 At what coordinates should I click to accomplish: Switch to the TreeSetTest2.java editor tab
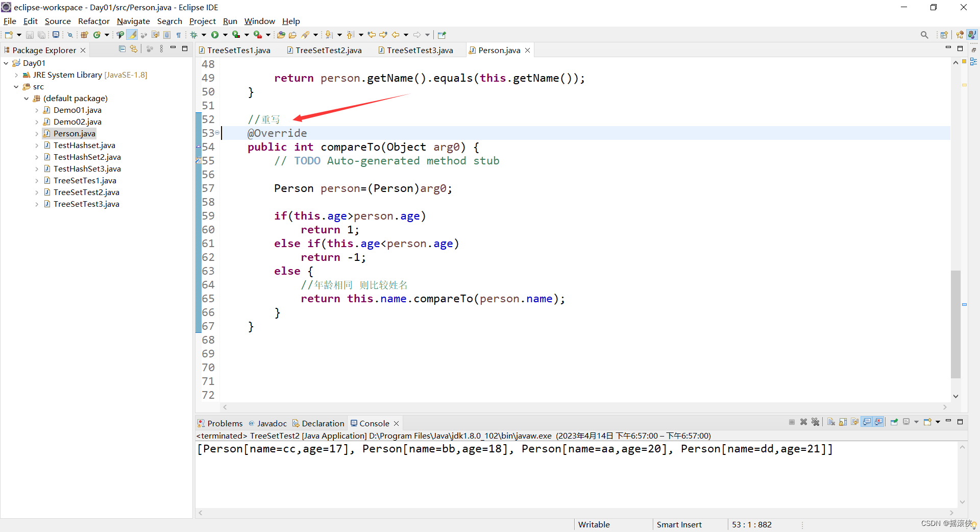324,50
